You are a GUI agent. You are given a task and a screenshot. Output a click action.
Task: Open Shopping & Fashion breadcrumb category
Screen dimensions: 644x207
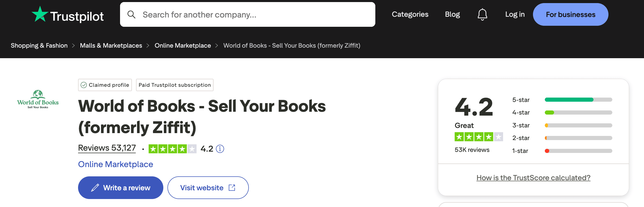tap(39, 46)
